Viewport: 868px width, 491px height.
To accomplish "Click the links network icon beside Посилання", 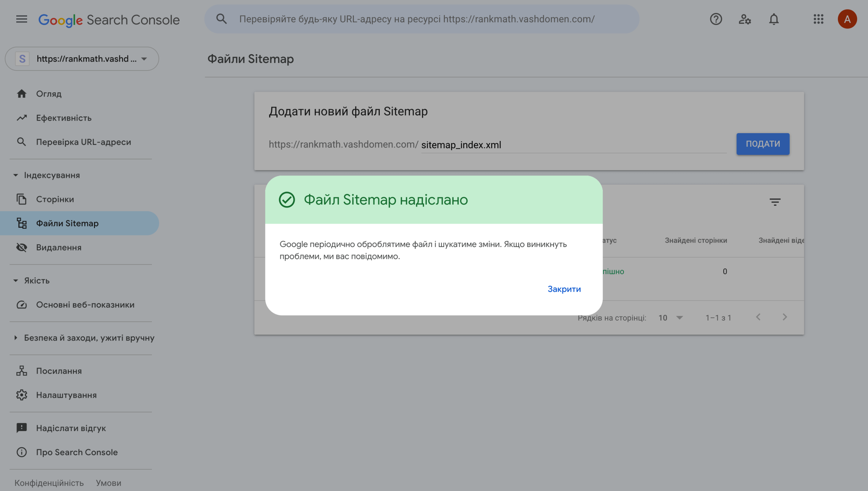I will coord(22,370).
